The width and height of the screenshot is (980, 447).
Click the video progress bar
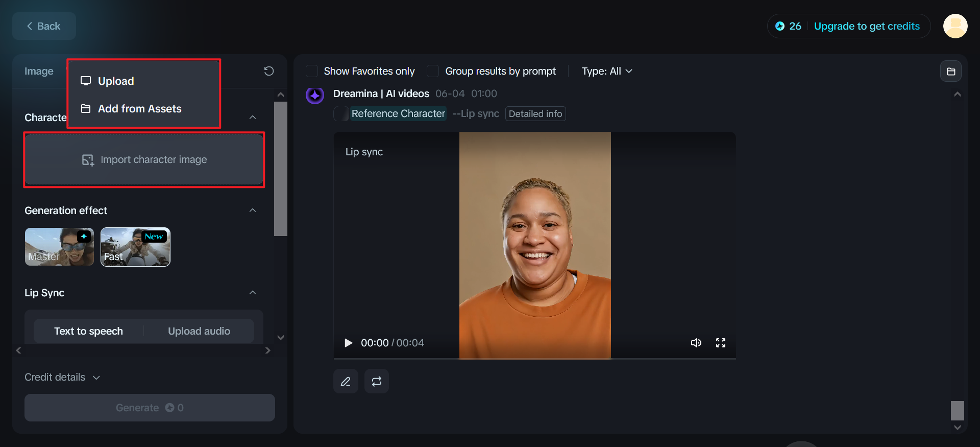pyautogui.click(x=535, y=359)
